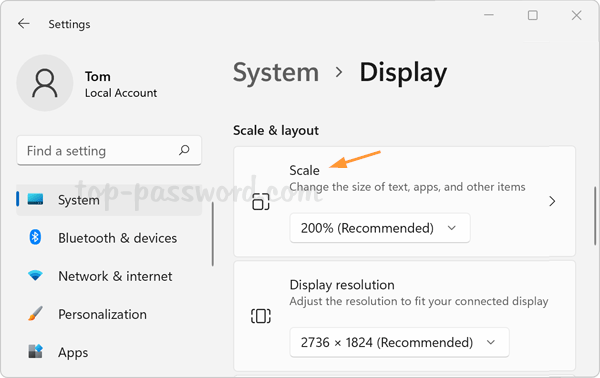This screenshot has height=378, width=600.
Task: Select the Display resolution icon
Action: [261, 316]
